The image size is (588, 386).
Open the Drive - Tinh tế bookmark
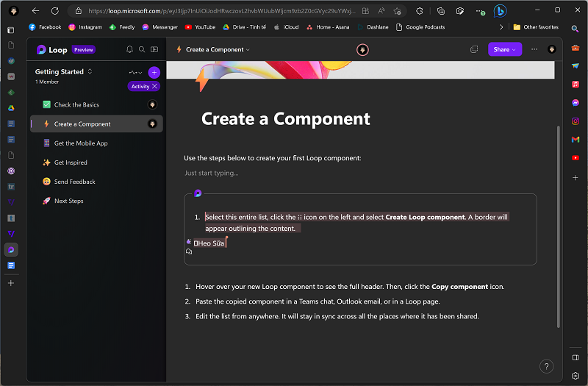[244, 27]
